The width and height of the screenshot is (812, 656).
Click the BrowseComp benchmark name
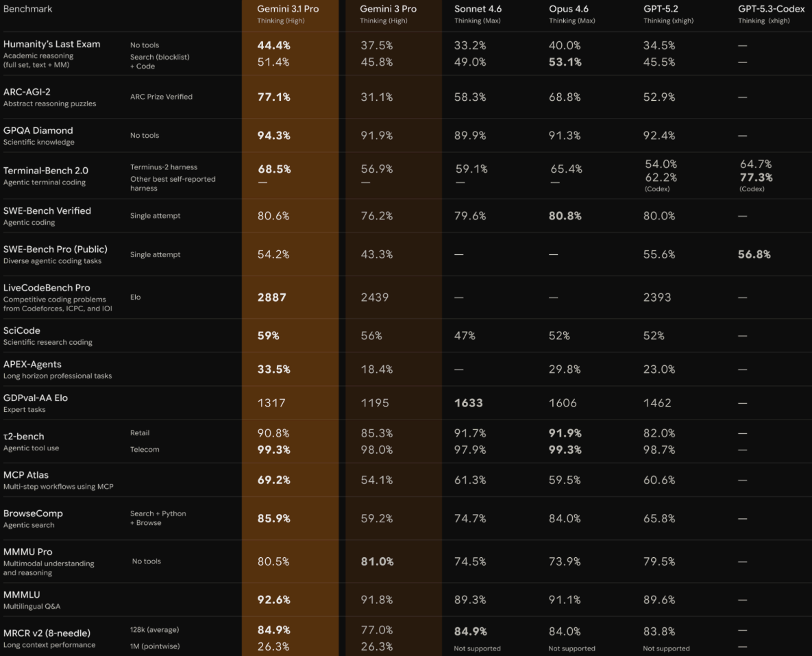point(33,513)
